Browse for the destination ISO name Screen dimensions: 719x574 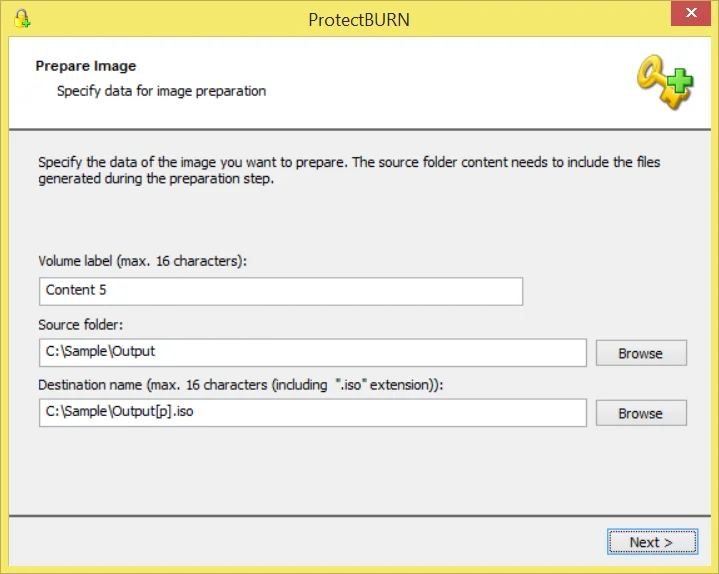pos(640,413)
